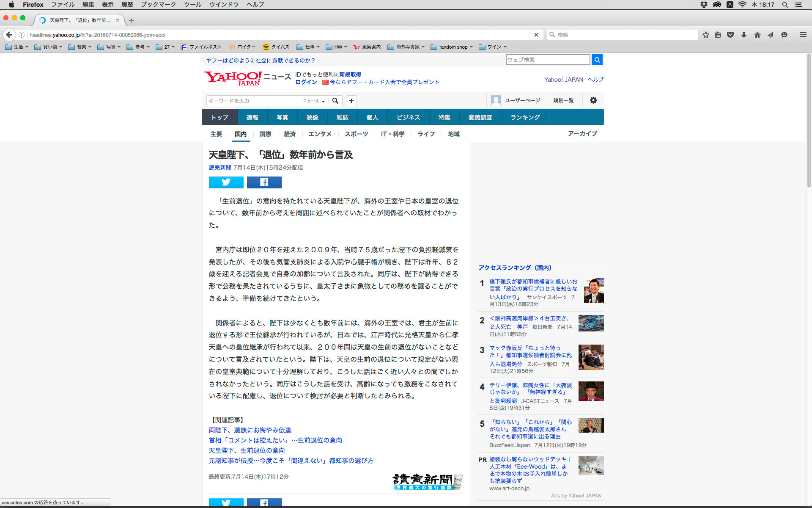Expand the ニュース dropdown in keyword search
The width and height of the screenshot is (812, 508).
(314, 101)
